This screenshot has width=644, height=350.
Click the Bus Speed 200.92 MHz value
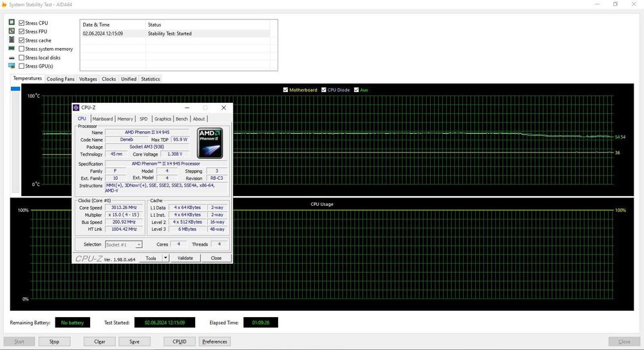[x=124, y=222]
